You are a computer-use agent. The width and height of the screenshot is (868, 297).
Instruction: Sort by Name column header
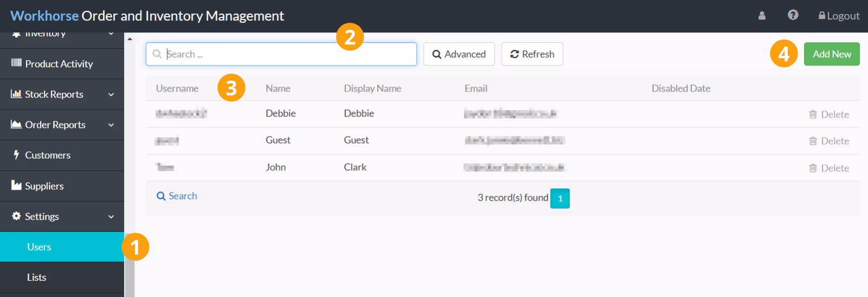[278, 88]
